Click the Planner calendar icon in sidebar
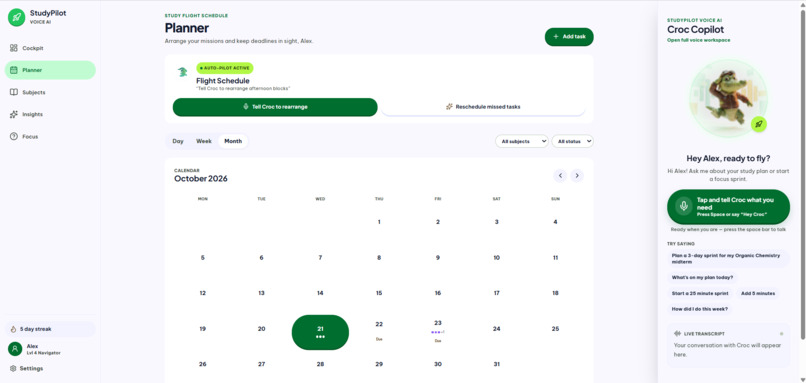 (x=14, y=70)
